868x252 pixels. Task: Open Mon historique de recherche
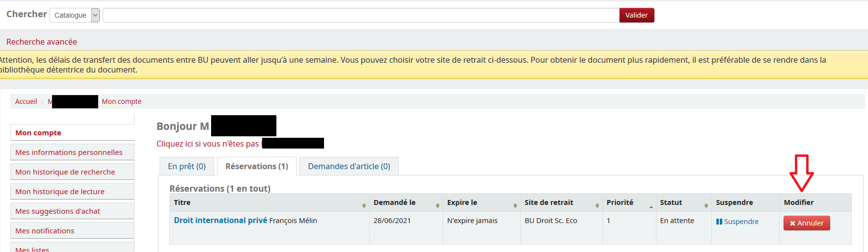click(x=65, y=172)
